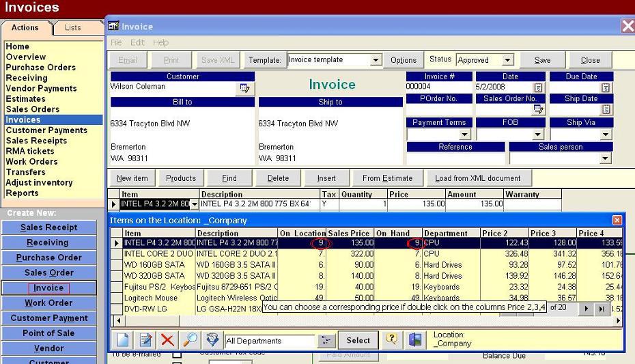Image resolution: width=635 pixels, height=364 pixels.
Task: Open the Help menu
Action: pos(160,42)
